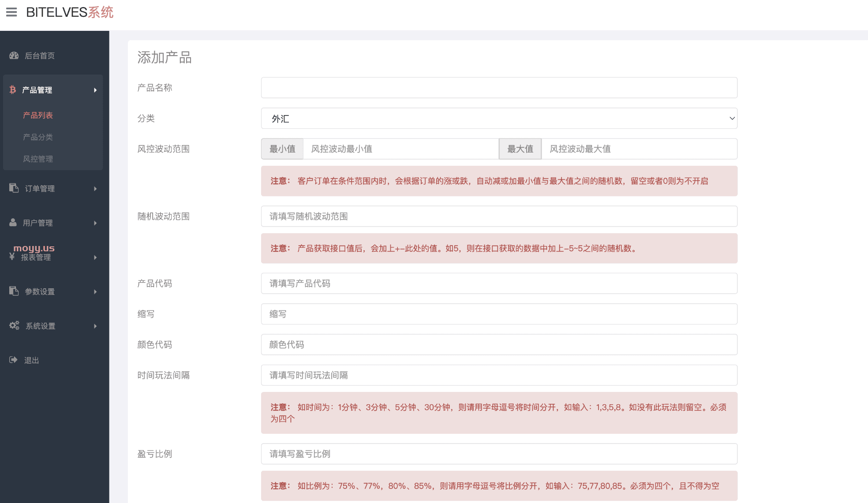Click the 风控波动范围 field label
This screenshot has width=868, height=503.
164,149
